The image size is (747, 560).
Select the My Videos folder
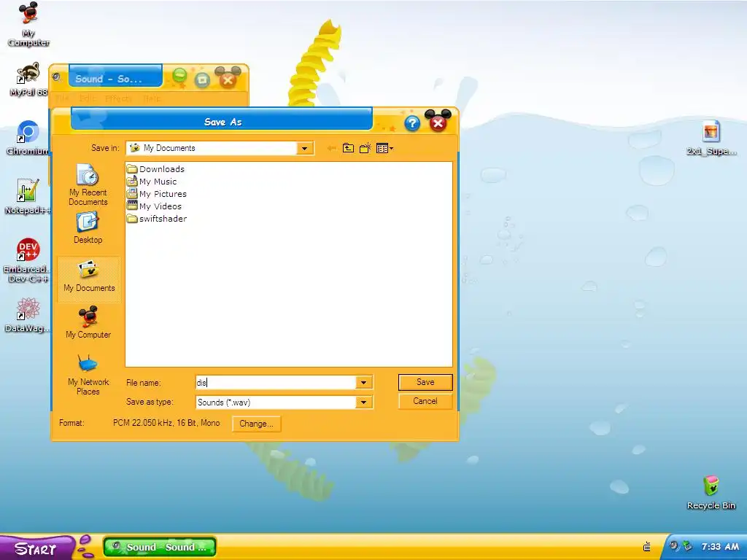click(155, 206)
